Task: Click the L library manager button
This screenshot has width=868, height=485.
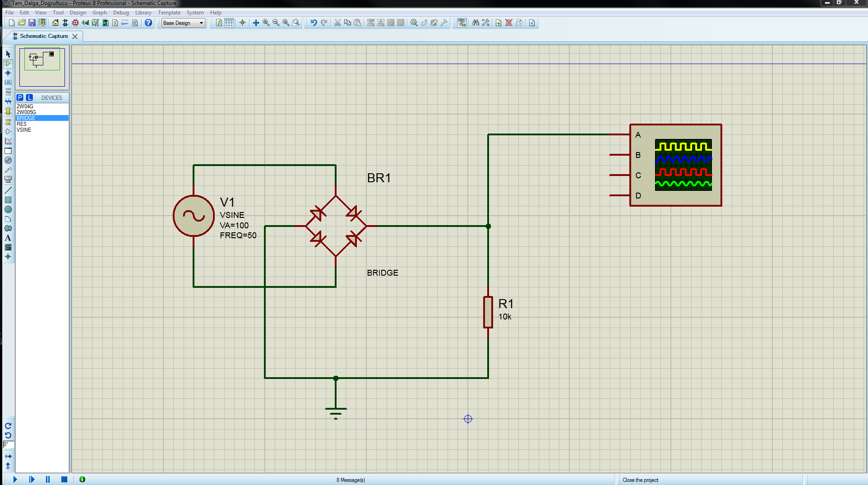Action: pos(29,97)
